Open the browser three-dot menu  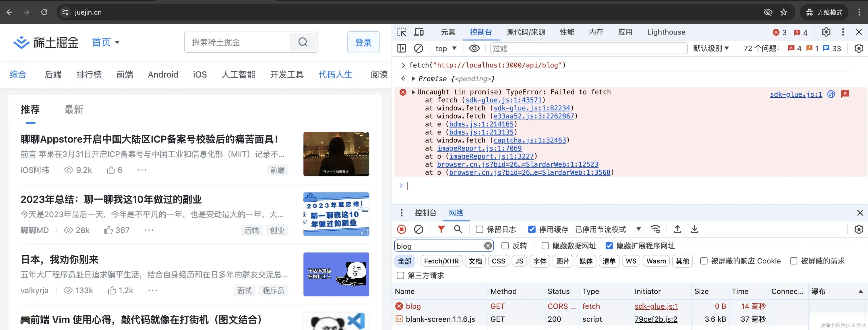(859, 12)
